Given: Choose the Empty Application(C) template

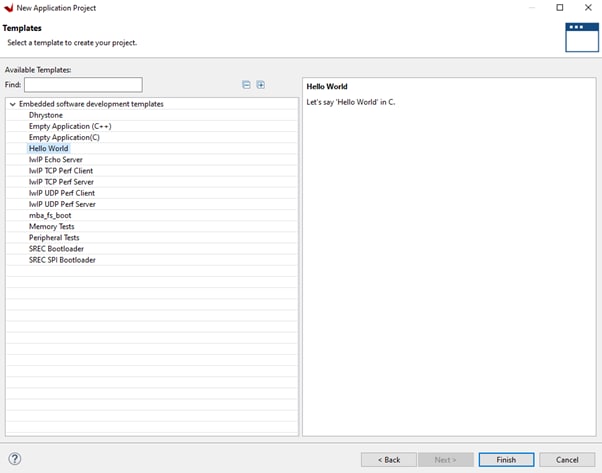Looking at the screenshot, I should click(64, 137).
